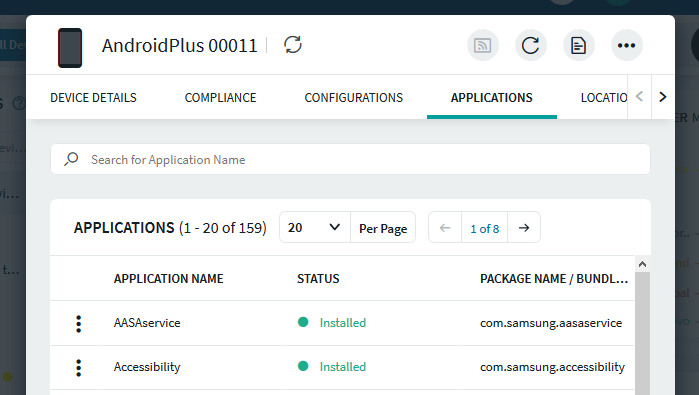Switch to the Compliance tab
Image resolution: width=699 pixels, height=395 pixels.
point(220,98)
